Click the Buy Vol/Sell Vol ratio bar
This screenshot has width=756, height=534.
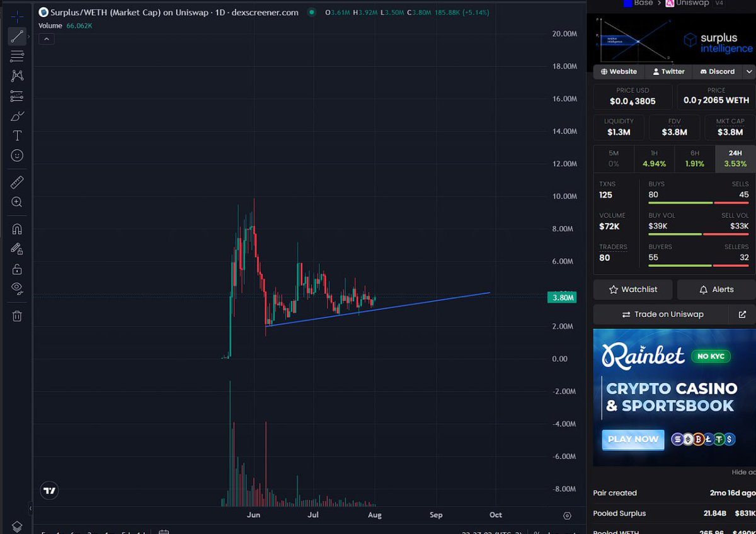[698, 234]
